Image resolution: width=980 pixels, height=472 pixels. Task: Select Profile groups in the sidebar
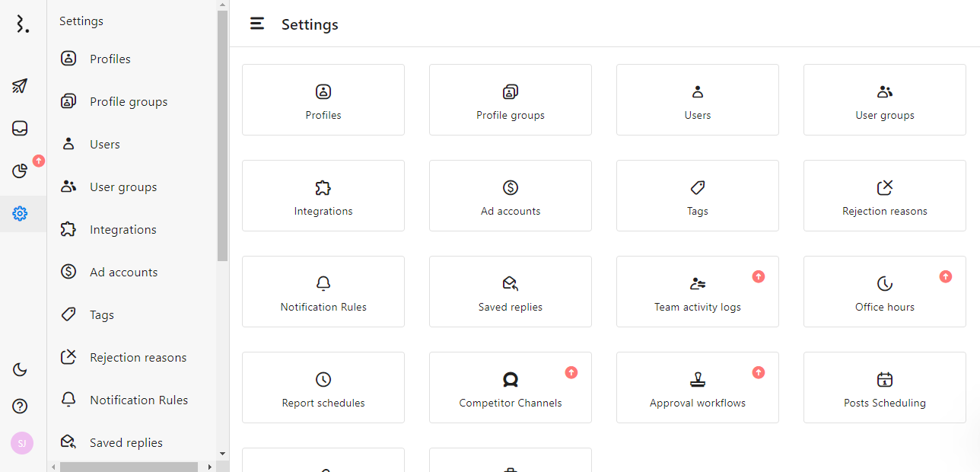[128, 102]
